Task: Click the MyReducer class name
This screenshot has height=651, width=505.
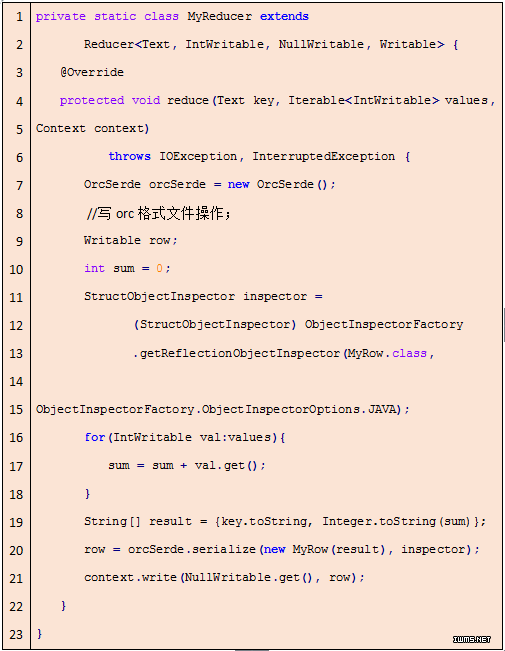Action: tap(219, 17)
